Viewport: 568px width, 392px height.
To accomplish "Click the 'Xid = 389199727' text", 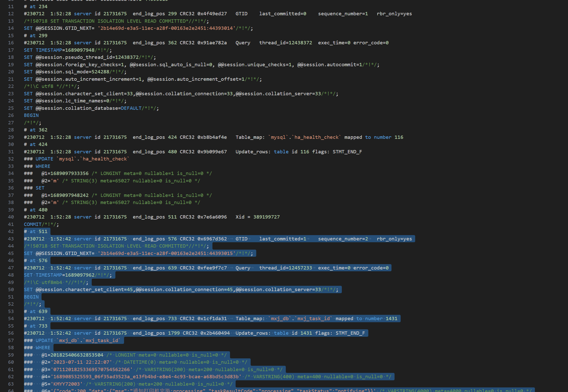I will tap(258, 217).
